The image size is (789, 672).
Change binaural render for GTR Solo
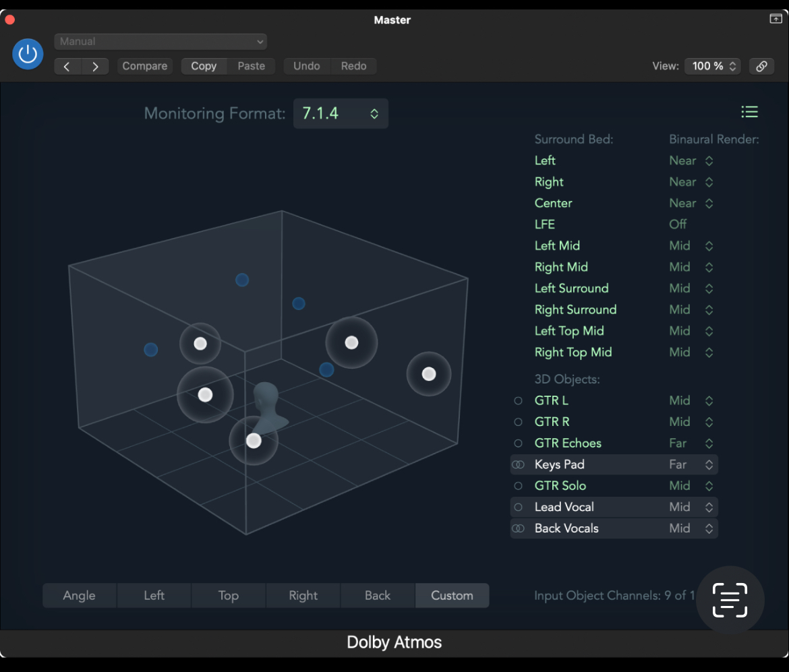691,486
